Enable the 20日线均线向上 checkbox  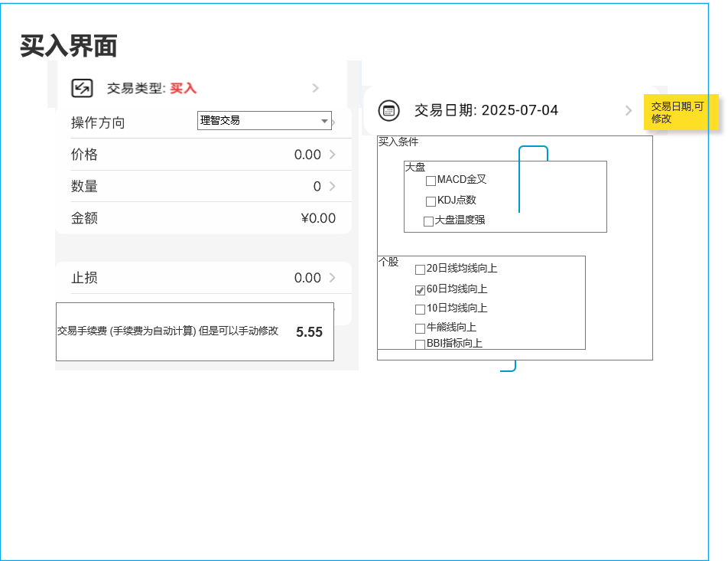[x=420, y=269]
